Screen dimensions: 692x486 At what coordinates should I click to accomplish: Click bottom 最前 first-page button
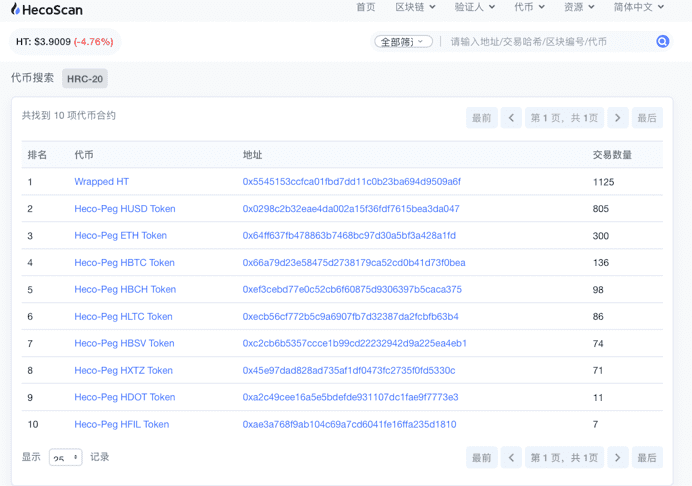pos(481,458)
